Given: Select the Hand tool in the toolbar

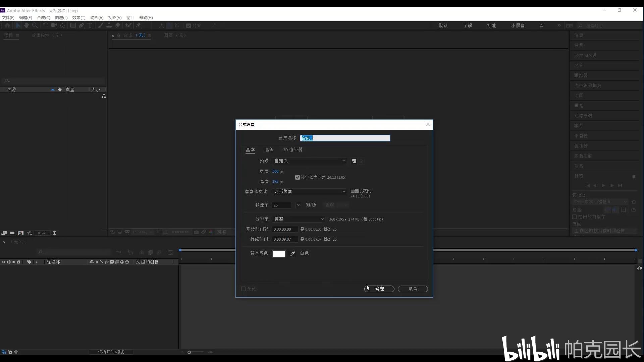Looking at the screenshot, I should click(x=26, y=25).
